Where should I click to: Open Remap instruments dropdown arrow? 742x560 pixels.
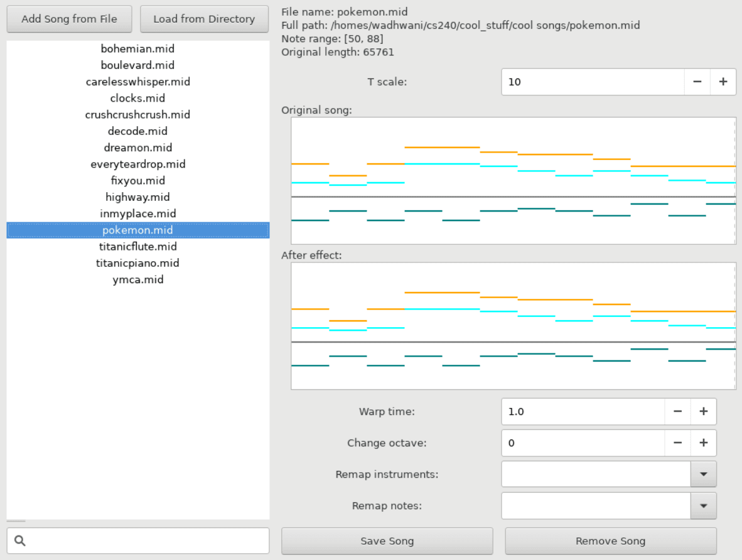click(703, 475)
